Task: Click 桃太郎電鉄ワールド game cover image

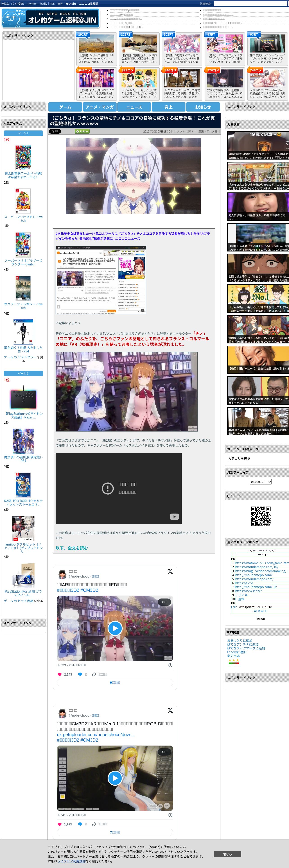Action: pyautogui.click(x=23, y=158)
